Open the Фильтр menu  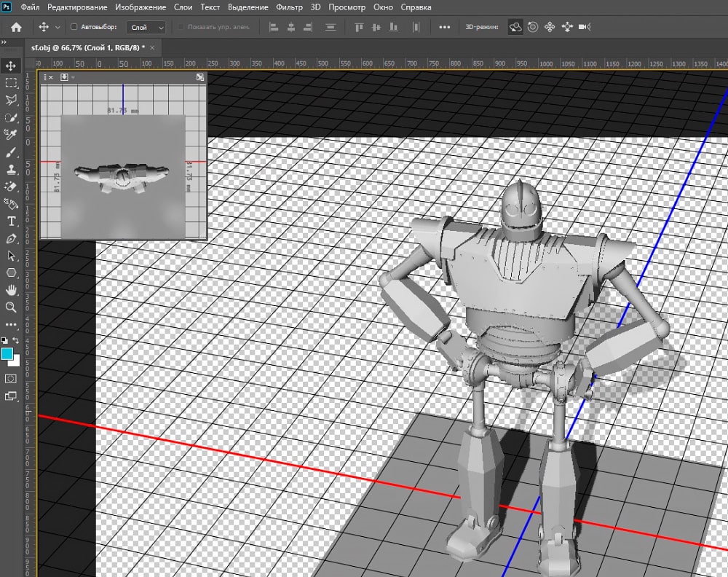click(290, 7)
